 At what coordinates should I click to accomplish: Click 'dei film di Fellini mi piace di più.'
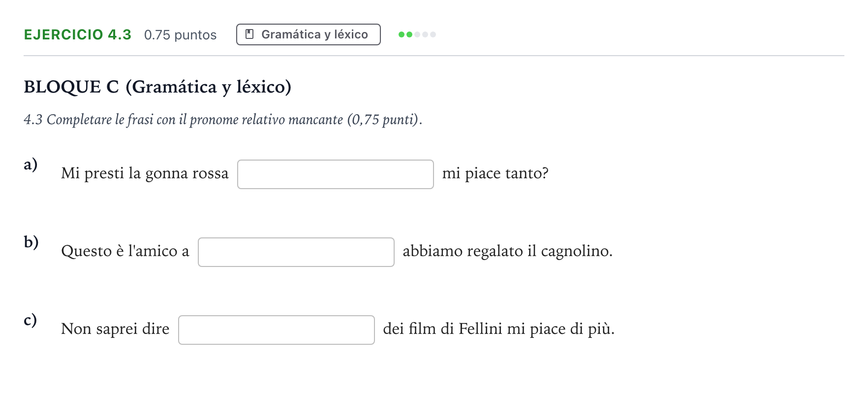(498, 329)
